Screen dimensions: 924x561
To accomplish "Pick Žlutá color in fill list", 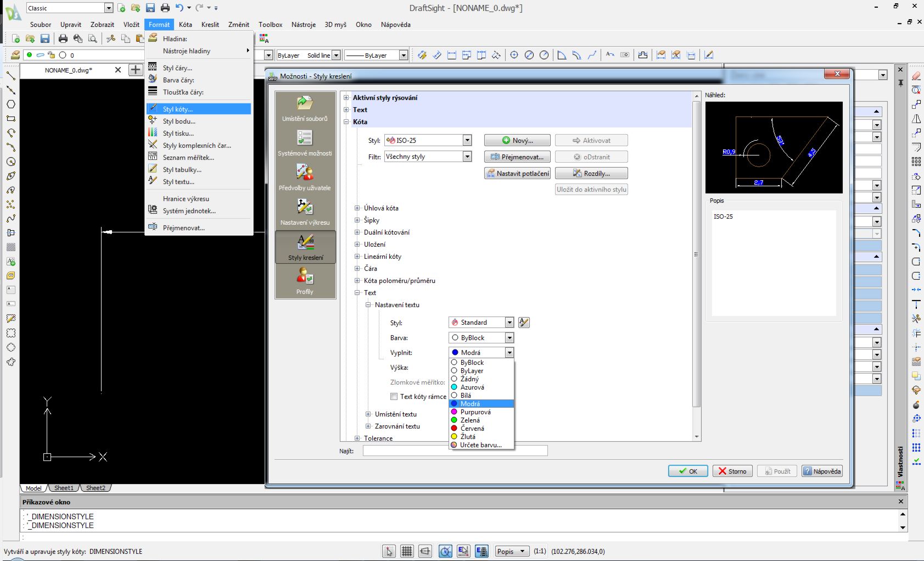I will pos(481,437).
